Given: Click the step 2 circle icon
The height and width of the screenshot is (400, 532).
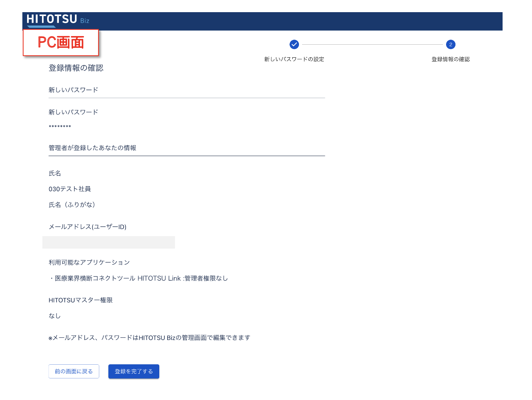Looking at the screenshot, I should [450, 44].
